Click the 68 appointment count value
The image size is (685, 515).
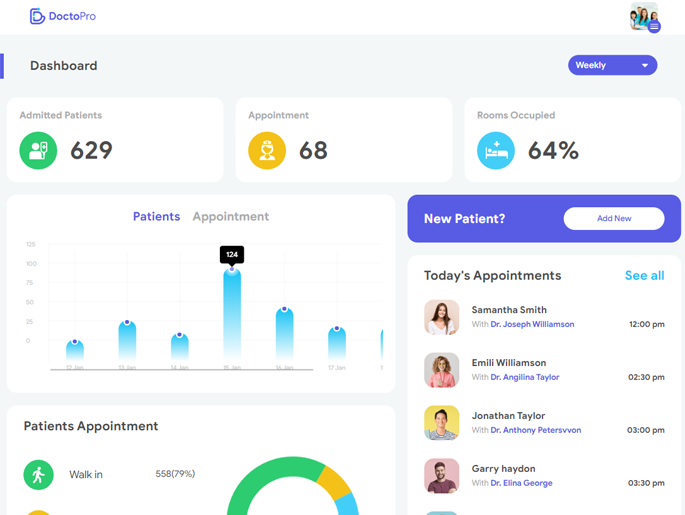(313, 150)
